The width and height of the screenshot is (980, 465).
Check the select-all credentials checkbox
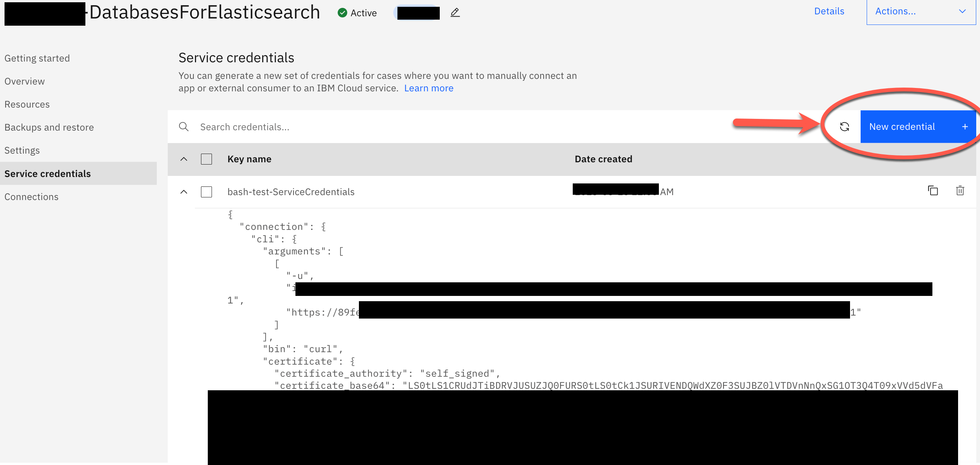click(206, 159)
